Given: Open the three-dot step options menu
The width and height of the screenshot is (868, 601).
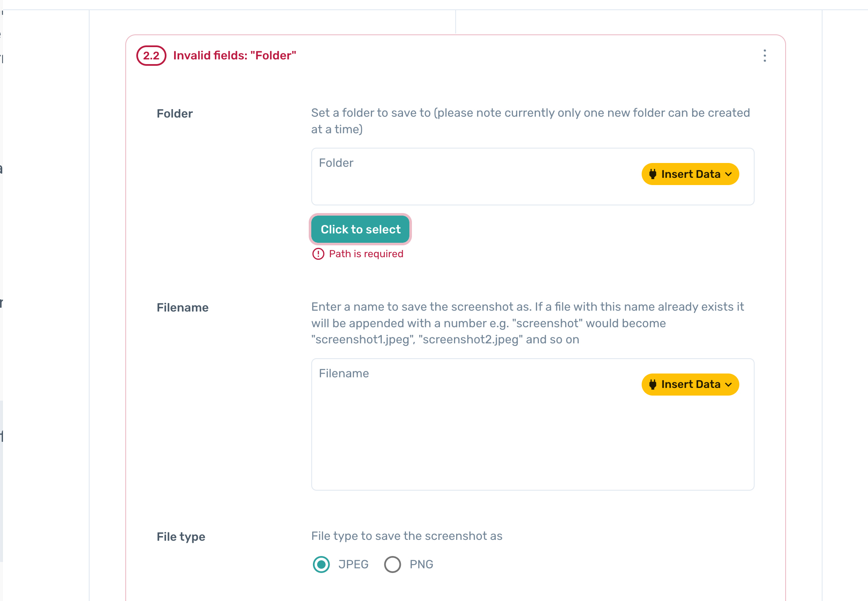Looking at the screenshot, I should [764, 56].
